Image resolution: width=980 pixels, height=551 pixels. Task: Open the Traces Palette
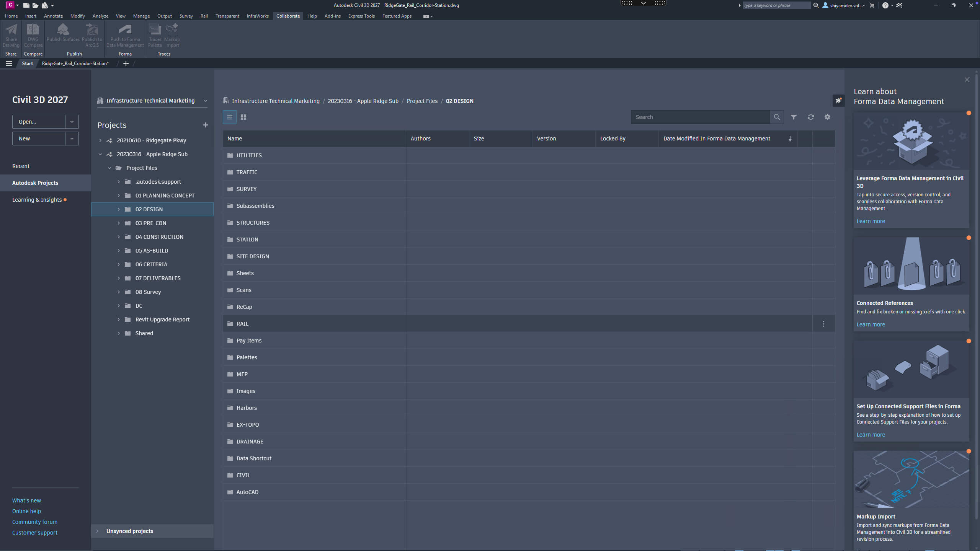tap(155, 35)
